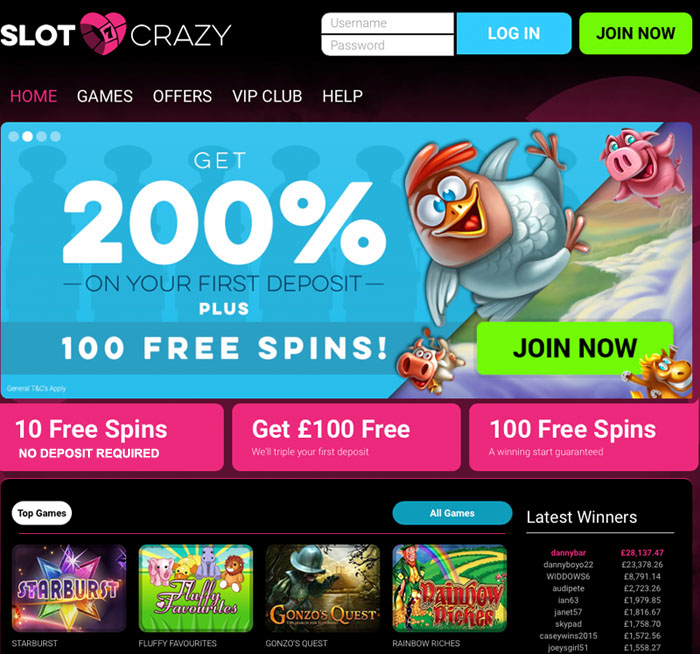
Task: Click the Password input field
Action: (x=388, y=45)
